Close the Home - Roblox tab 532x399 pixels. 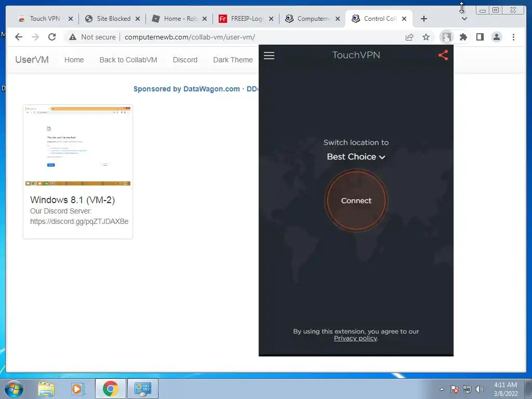point(205,19)
